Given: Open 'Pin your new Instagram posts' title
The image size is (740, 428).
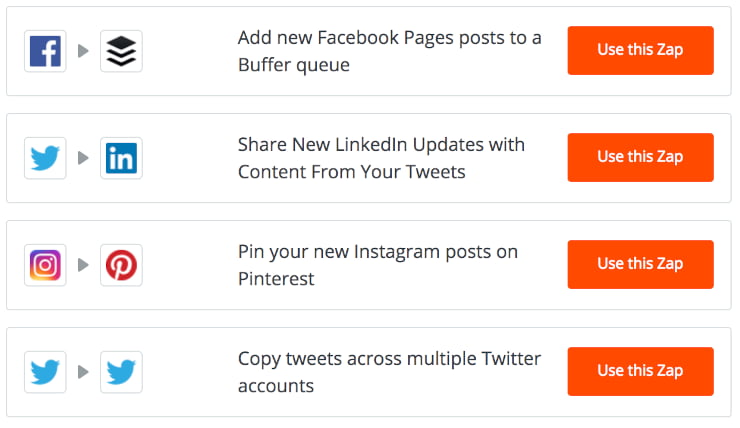Looking at the screenshot, I should tap(378, 265).
